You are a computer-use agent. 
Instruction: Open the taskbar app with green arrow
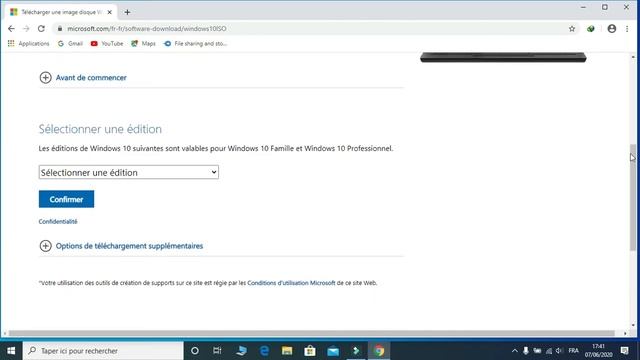click(x=356, y=351)
